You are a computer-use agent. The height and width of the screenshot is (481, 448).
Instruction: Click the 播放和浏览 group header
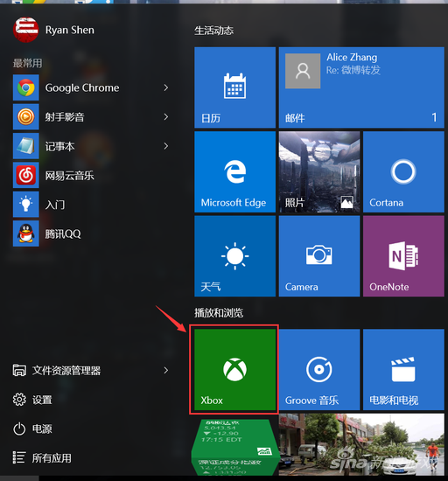219,313
